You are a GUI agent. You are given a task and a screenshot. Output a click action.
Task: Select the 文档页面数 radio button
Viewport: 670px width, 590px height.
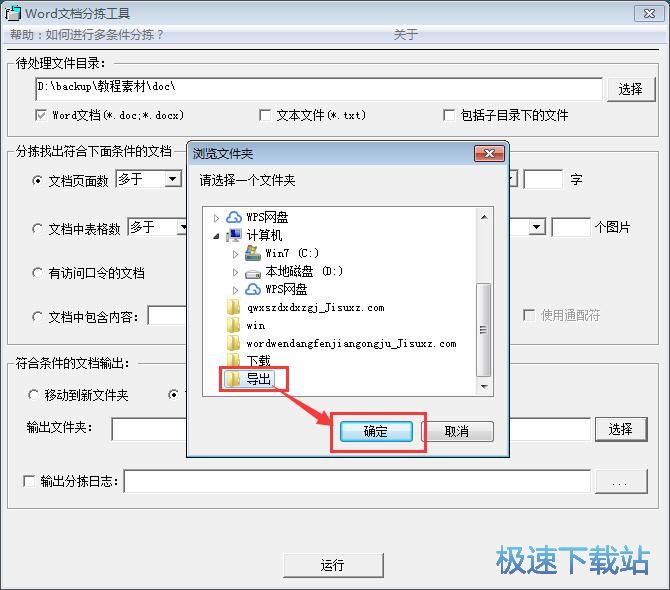coord(37,181)
